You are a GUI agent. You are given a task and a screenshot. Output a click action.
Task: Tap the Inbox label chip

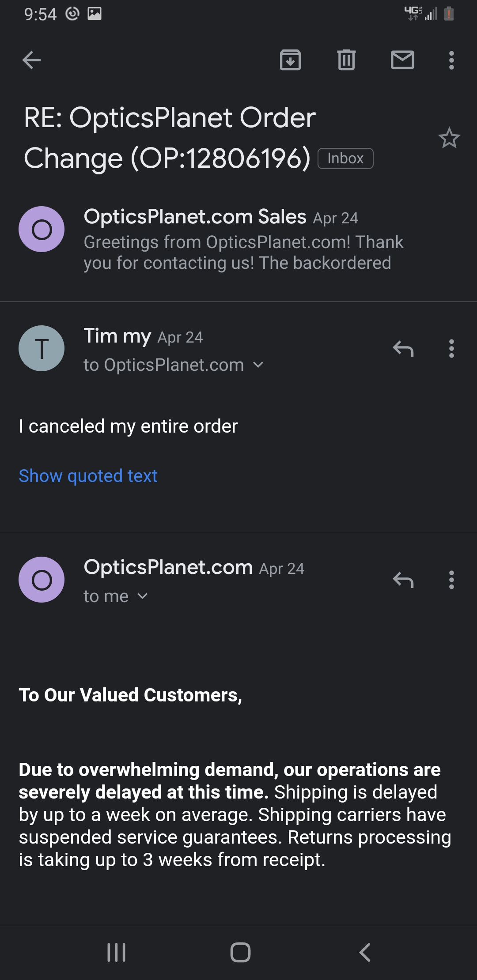(x=345, y=158)
